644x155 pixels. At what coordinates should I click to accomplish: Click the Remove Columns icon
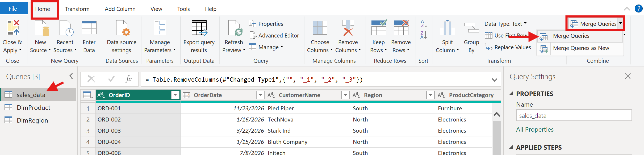[x=348, y=28]
